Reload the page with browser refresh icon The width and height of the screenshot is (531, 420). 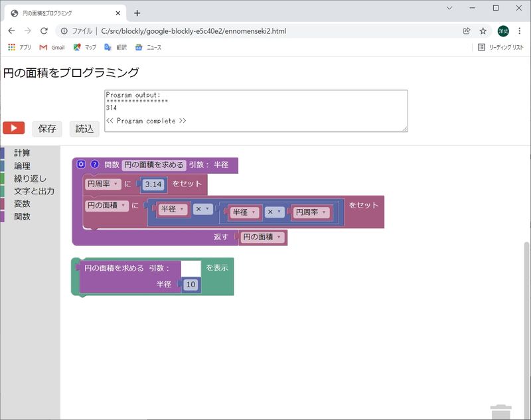tap(44, 31)
